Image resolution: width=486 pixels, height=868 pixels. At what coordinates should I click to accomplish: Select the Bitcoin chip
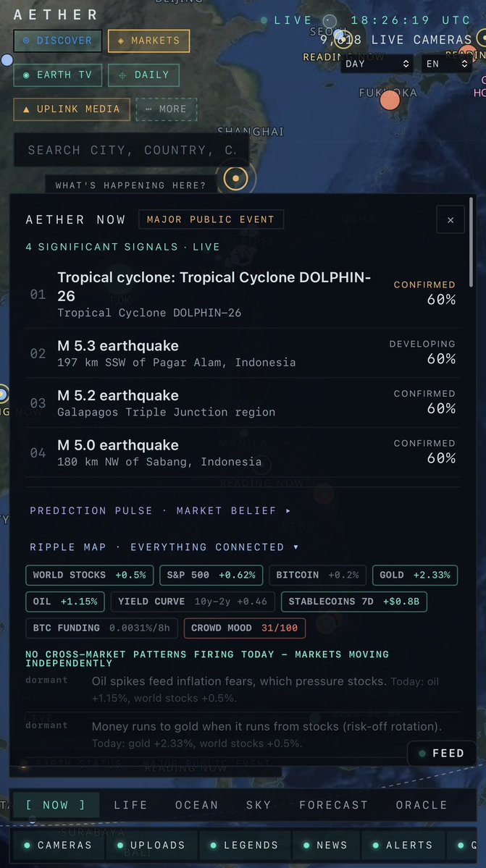pyautogui.click(x=318, y=575)
